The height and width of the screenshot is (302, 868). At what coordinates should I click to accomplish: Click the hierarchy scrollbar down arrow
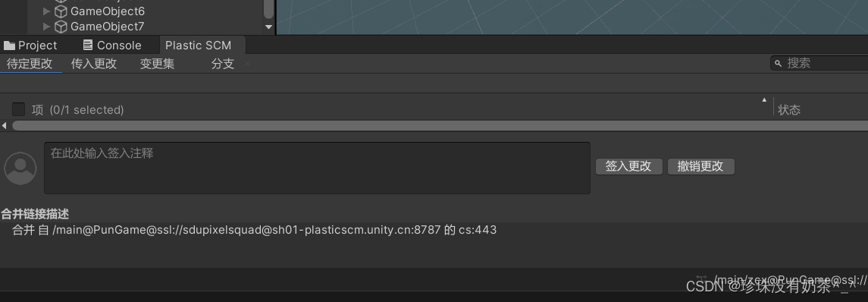tap(268, 27)
